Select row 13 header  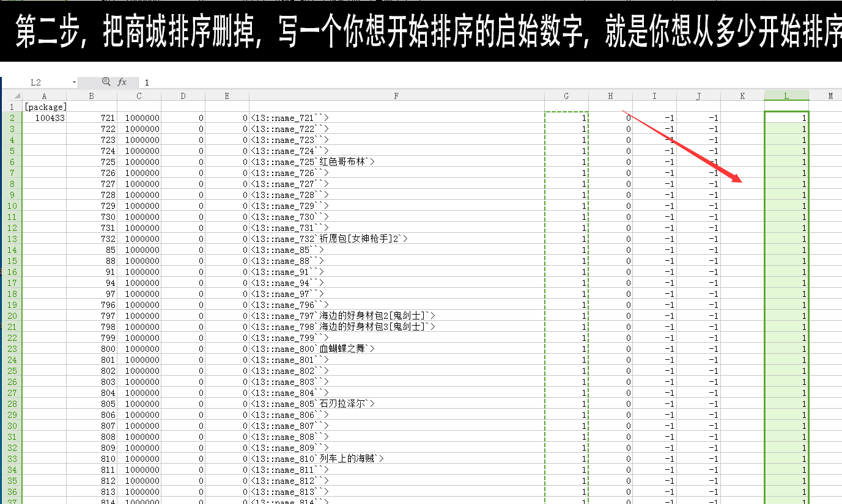click(x=12, y=239)
